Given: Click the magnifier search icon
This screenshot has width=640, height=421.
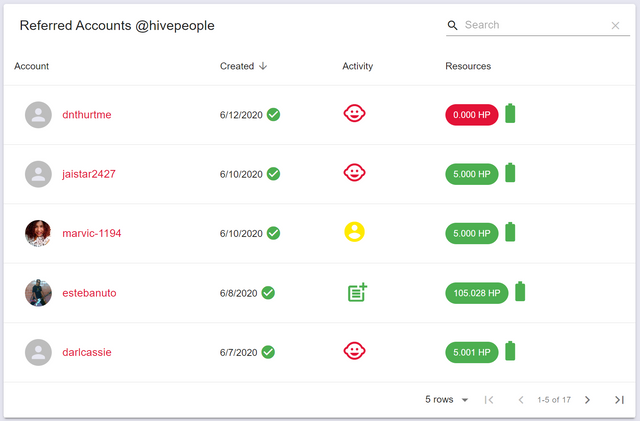Looking at the screenshot, I should [453, 25].
